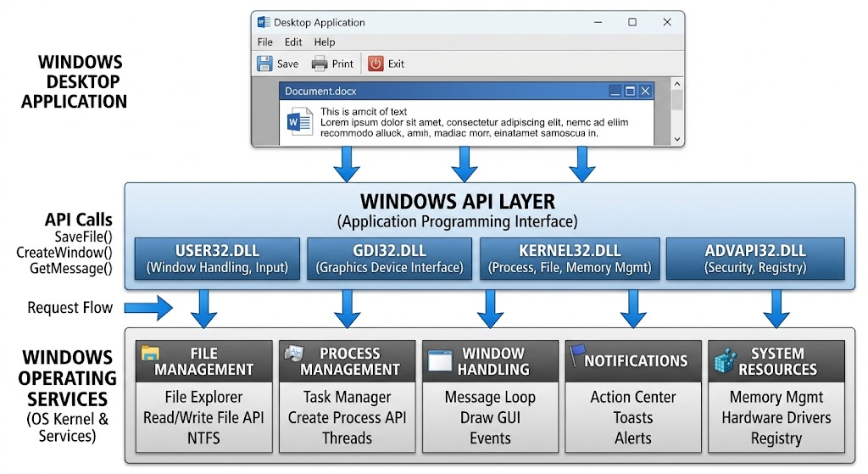Select the USER32.DLL block
This screenshot has height=474, width=868.
218,259
